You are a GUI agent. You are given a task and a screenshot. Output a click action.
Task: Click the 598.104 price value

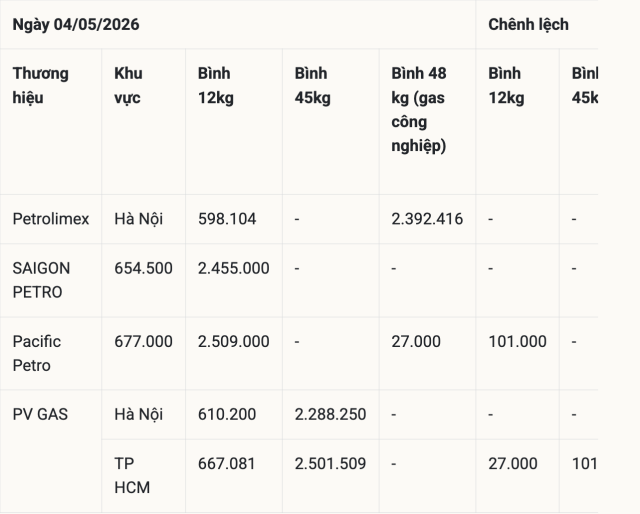pos(227,219)
